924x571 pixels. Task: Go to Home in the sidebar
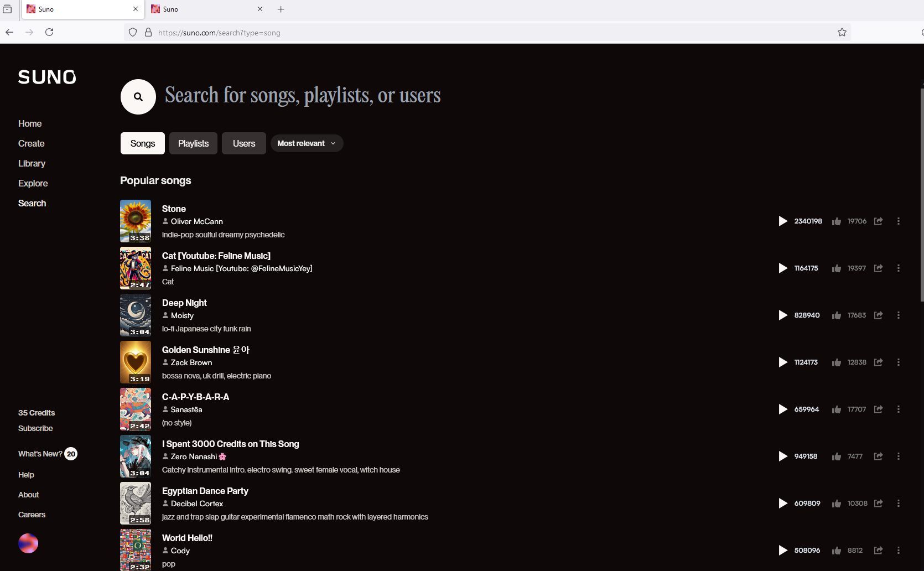pos(30,123)
